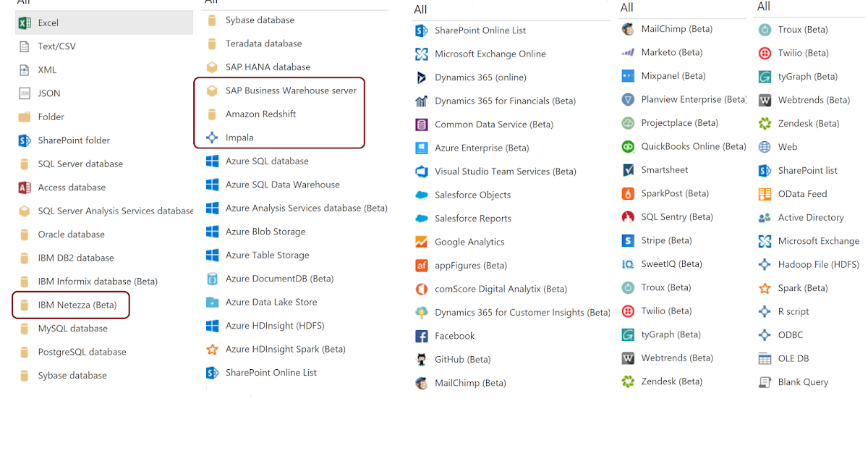
Task: Select the ODBC connector icon
Action: point(765,334)
